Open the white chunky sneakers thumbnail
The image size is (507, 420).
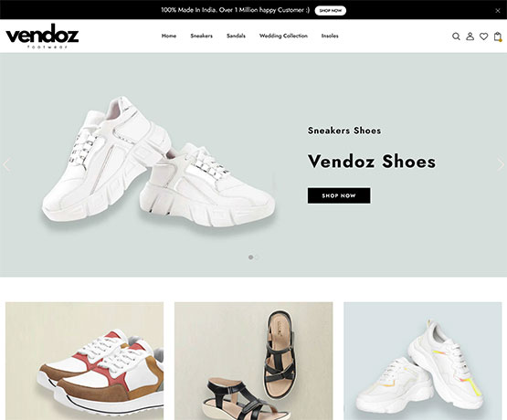click(x=423, y=361)
